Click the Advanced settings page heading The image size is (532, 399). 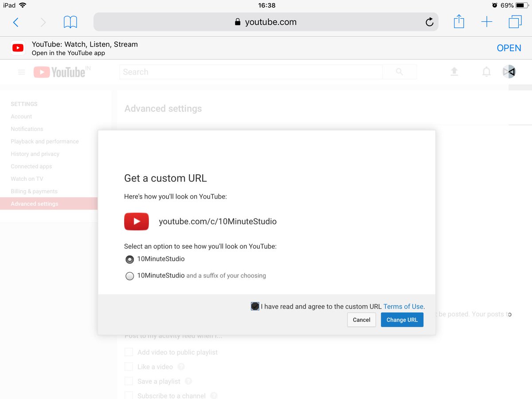(x=163, y=109)
